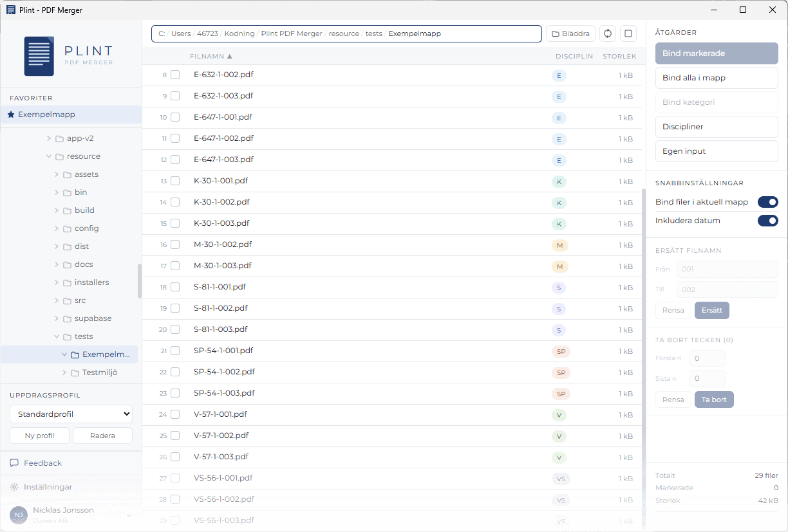Click the star icon beside Exempelmapp favorite
Screen dimensions: 788x532
(x=11, y=115)
